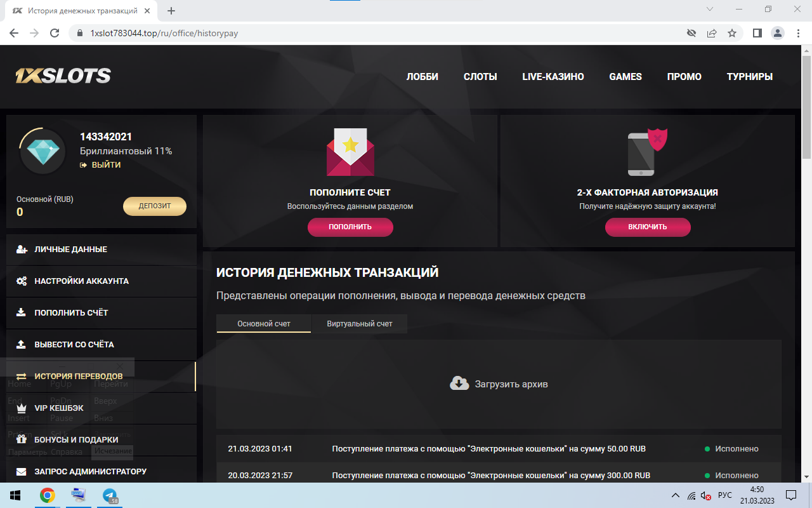812x508 pixels.
Task: Open the Windows notification center
Action: pos(791,495)
